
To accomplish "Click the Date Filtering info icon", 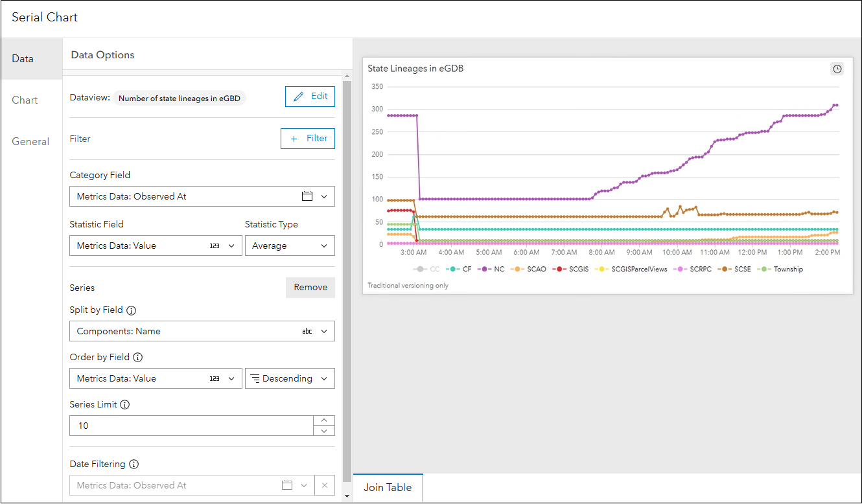I will tap(134, 464).
